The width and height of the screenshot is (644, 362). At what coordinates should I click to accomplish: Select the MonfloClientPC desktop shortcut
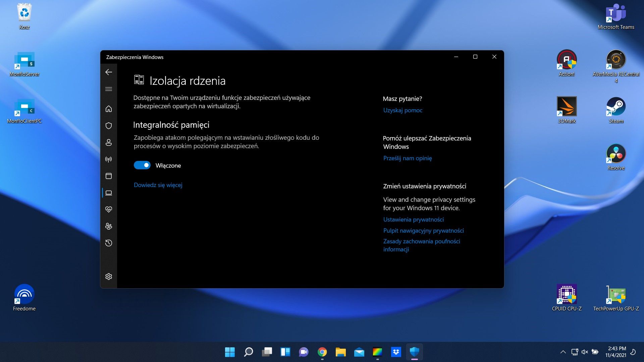[24, 111]
